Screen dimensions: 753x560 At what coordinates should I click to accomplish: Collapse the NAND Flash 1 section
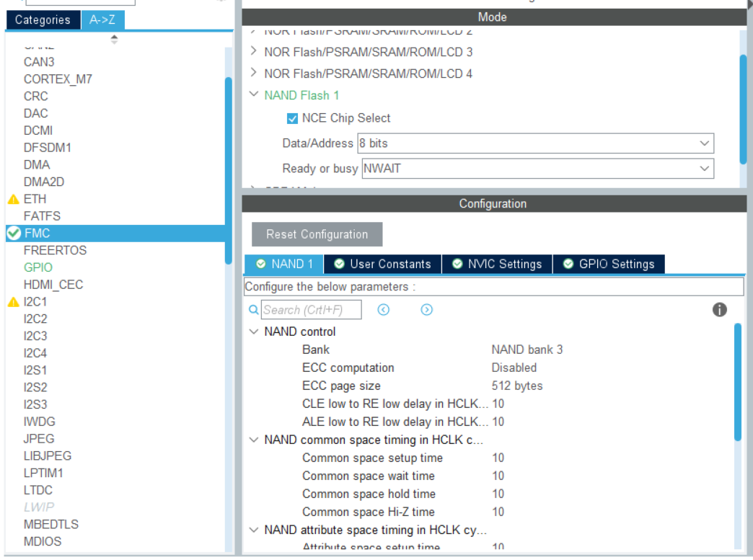coord(254,94)
